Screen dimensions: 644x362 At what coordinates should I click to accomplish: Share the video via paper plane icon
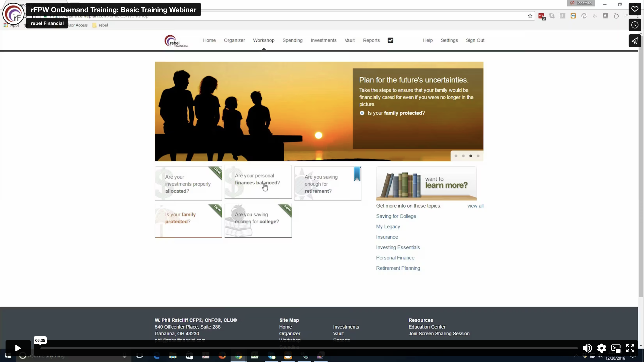coord(635,41)
